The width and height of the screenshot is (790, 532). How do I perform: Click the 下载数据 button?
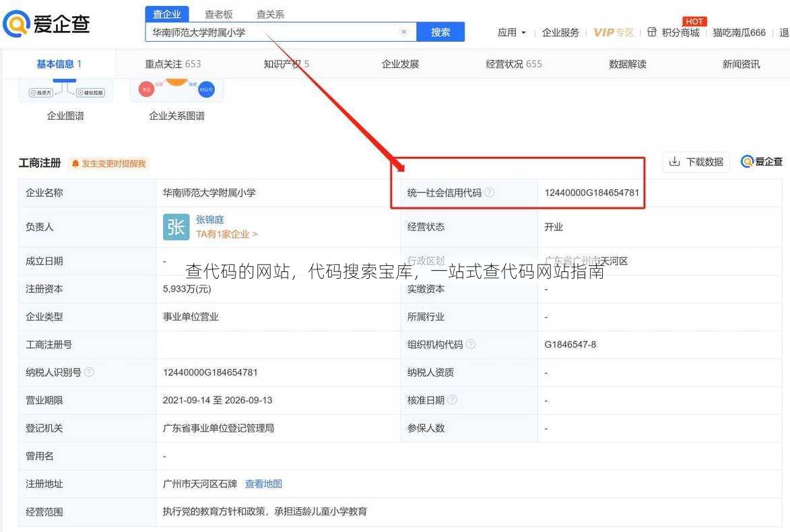pos(696,162)
